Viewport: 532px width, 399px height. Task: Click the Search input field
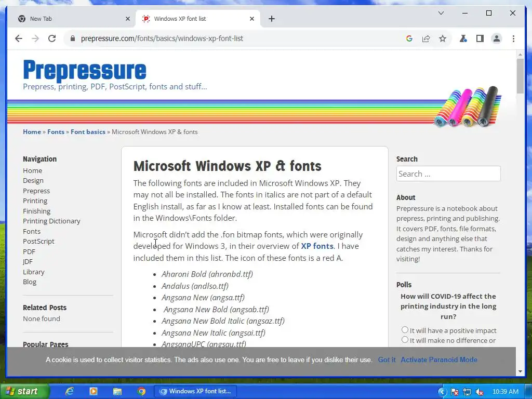pyautogui.click(x=448, y=174)
